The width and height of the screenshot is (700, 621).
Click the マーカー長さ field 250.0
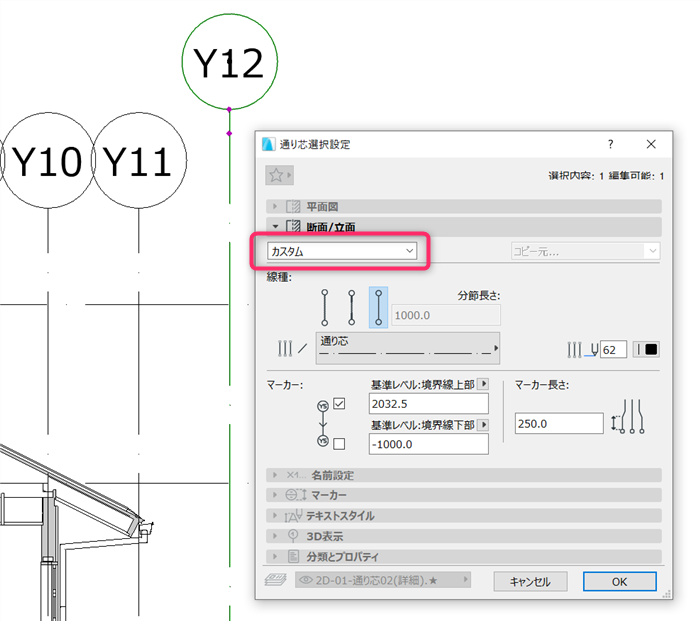(x=559, y=423)
